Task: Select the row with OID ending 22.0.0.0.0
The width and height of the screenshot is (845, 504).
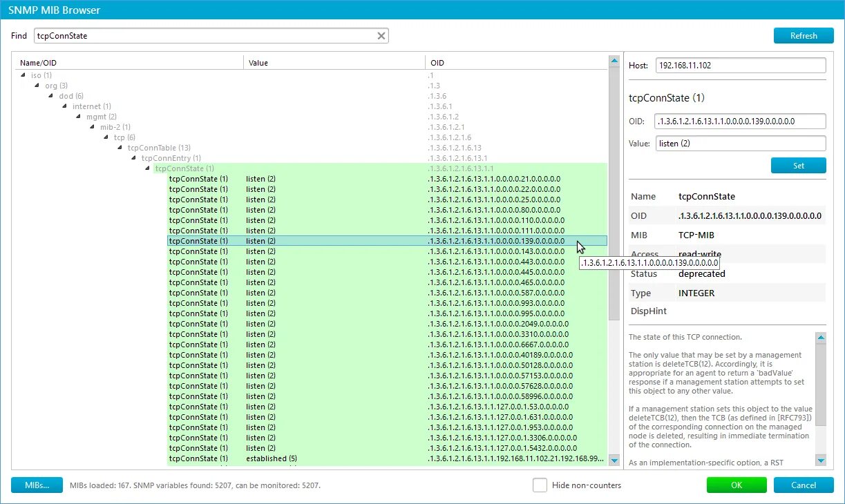Action: click(387, 189)
